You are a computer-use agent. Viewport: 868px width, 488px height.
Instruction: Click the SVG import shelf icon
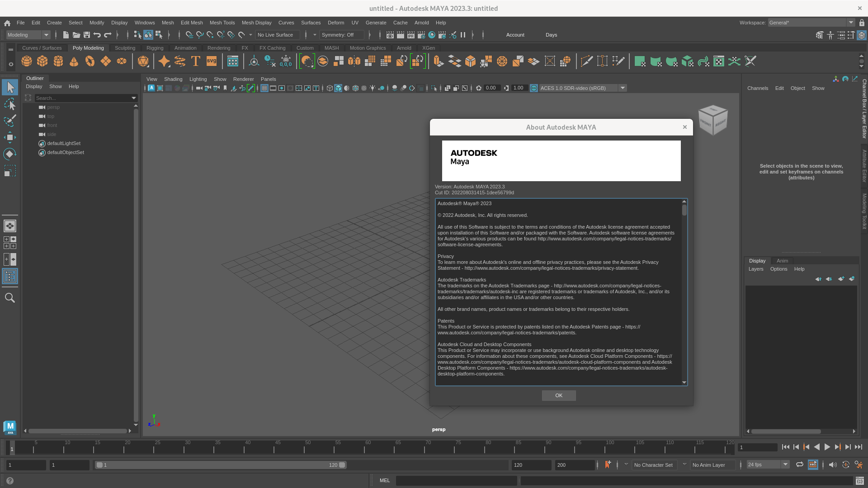point(212,61)
